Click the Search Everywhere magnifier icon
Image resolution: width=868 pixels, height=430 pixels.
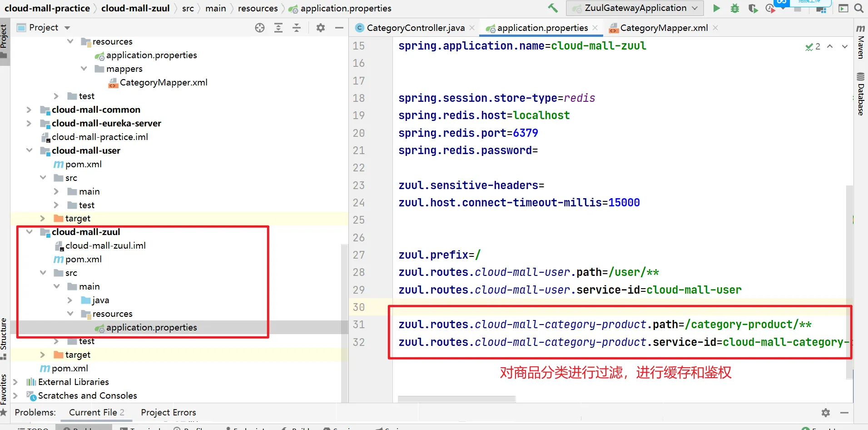pyautogui.click(x=858, y=8)
